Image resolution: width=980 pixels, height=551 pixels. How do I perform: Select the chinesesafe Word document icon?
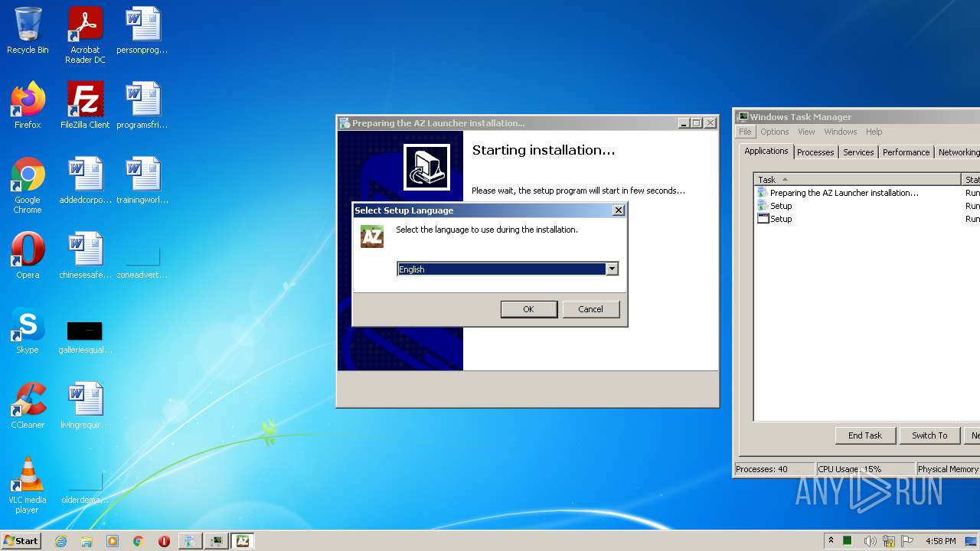click(x=85, y=256)
